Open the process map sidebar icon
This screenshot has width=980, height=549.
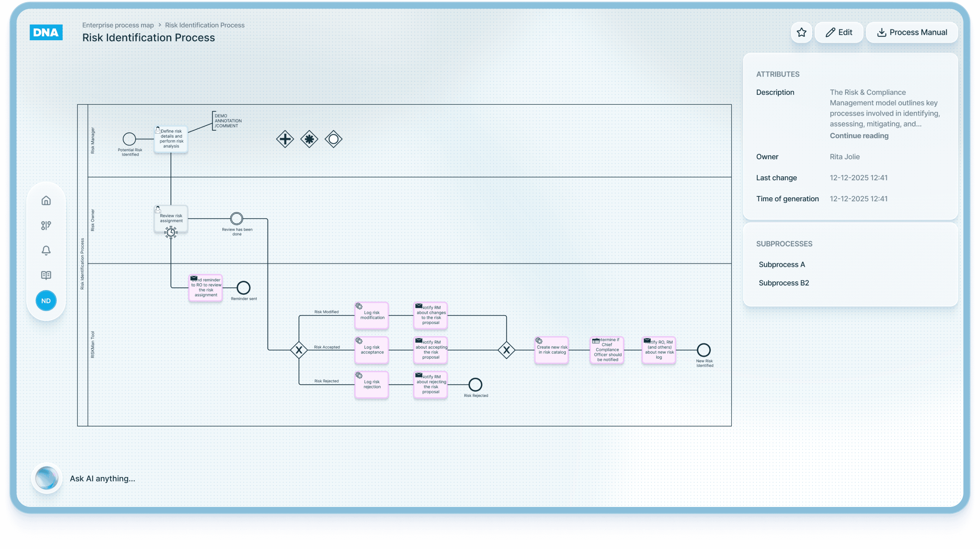click(46, 226)
